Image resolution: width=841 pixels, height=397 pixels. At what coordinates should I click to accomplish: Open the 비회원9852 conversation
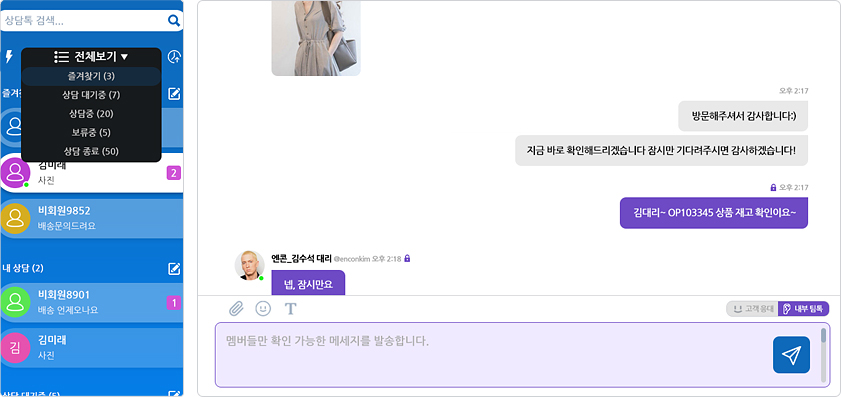[x=92, y=218]
